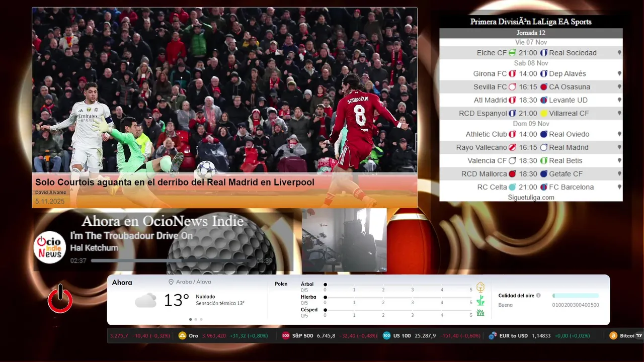Open the Courtois Real Madrid Liverpool headline
Image resolution: width=644 pixels, height=362 pixels.
click(x=175, y=183)
